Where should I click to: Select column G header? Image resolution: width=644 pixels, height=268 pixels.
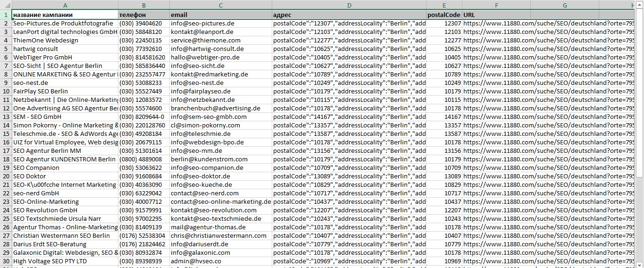[x=564, y=5]
